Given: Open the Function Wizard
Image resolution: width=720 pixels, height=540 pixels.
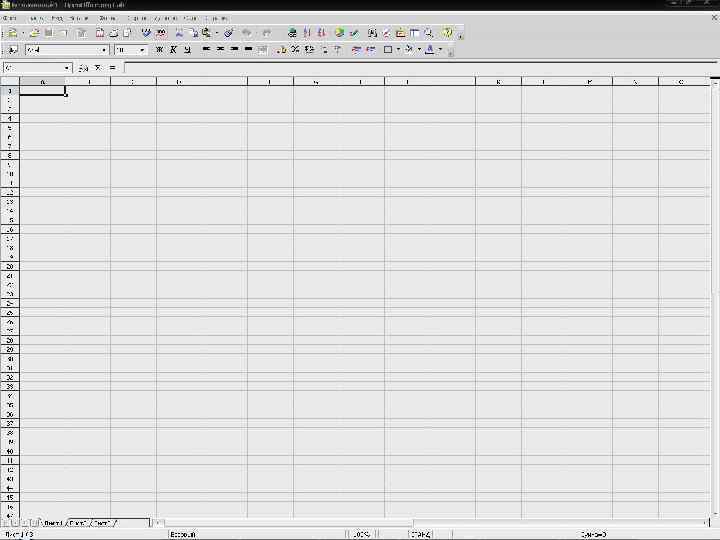Looking at the screenshot, I should click(x=83, y=68).
